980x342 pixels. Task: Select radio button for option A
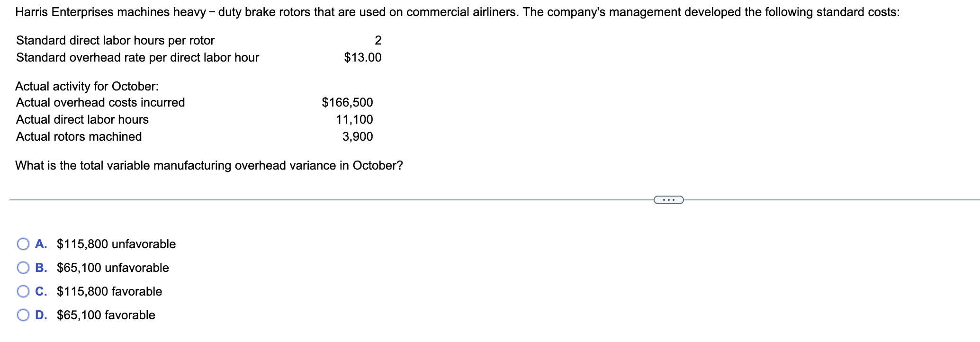(x=23, y=244)
